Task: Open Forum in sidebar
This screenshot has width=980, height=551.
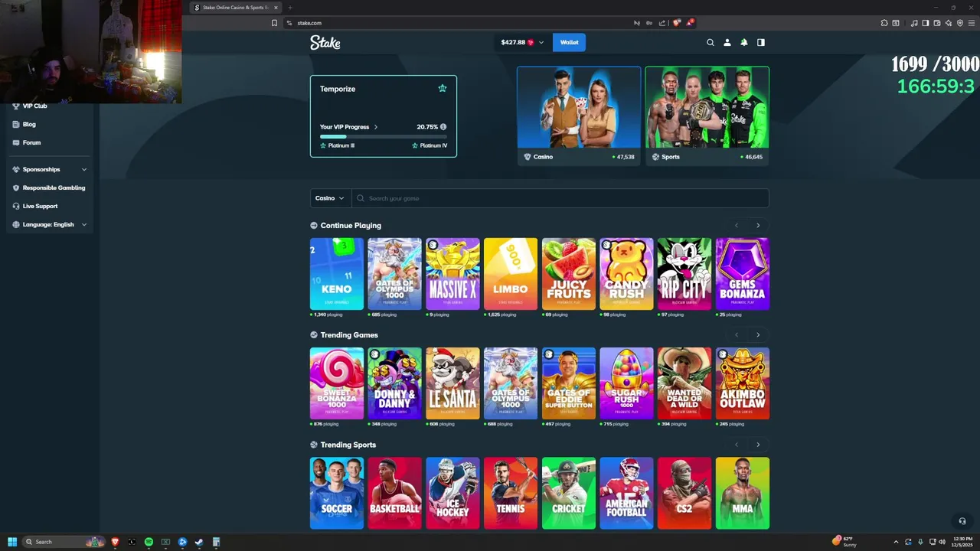Action: click(31, 142)
